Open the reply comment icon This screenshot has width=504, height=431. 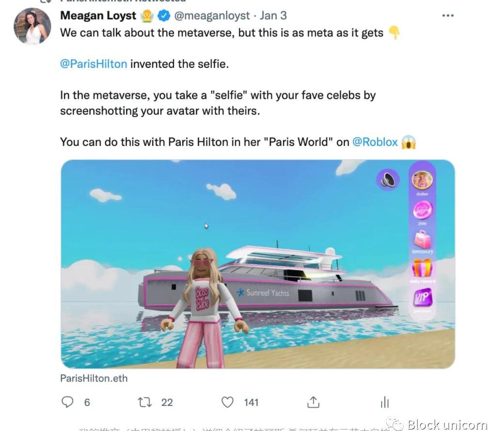coord(67,402)
